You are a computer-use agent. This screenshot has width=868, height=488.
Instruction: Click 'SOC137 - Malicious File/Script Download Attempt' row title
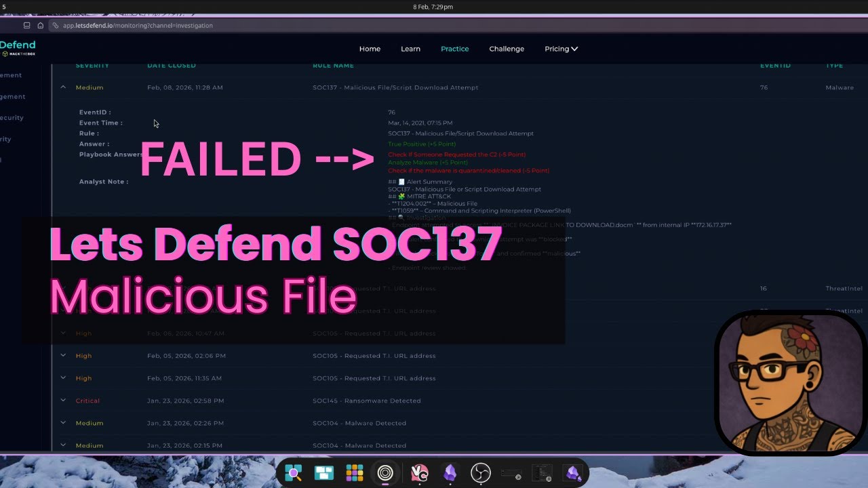[395, 87]
